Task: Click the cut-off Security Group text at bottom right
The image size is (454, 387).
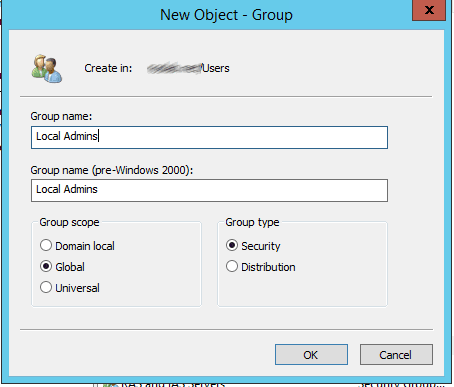Action: (401, 384)
